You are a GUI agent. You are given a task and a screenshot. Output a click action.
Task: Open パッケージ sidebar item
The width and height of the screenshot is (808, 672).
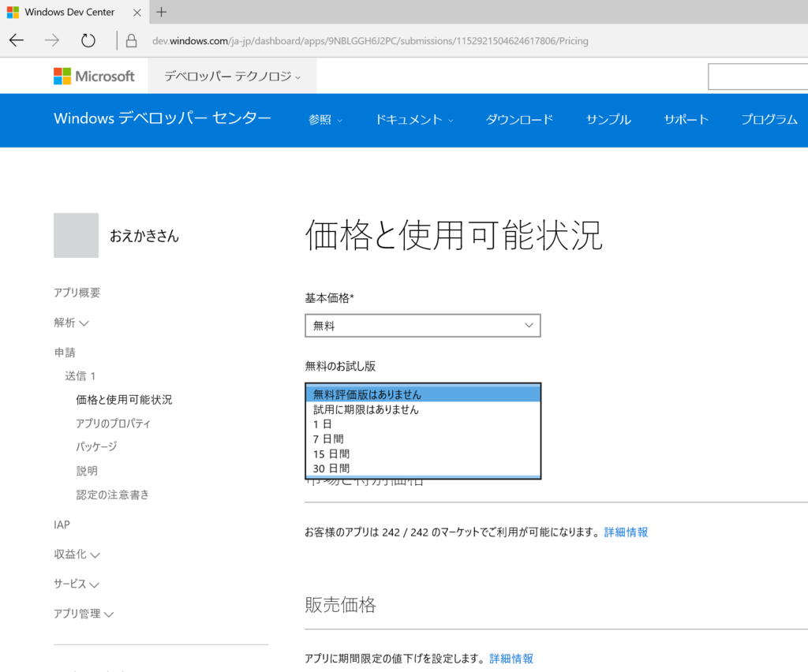96,446
